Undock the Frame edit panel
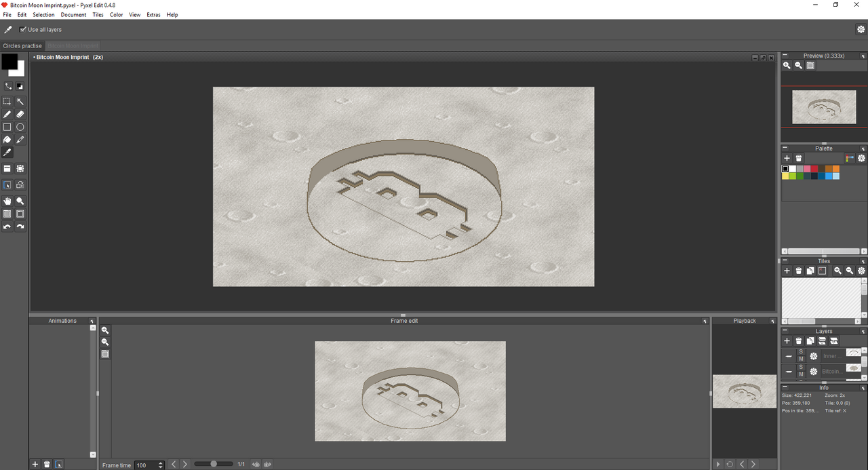 [705, 321]
